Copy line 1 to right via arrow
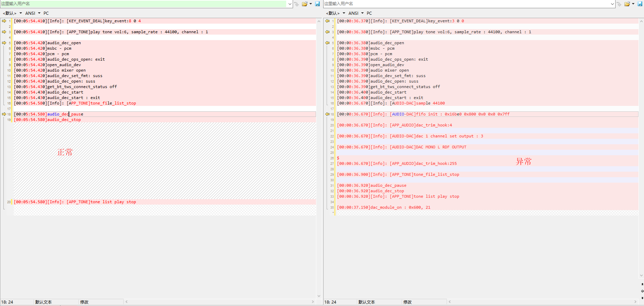The width and height of the screenshot is (644, 306). click(4, 21)
